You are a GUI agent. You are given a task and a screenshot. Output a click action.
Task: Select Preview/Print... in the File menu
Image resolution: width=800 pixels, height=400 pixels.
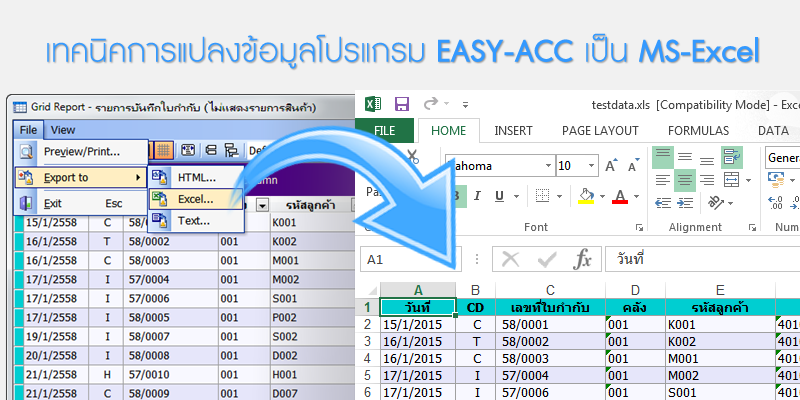pos(80,152)
